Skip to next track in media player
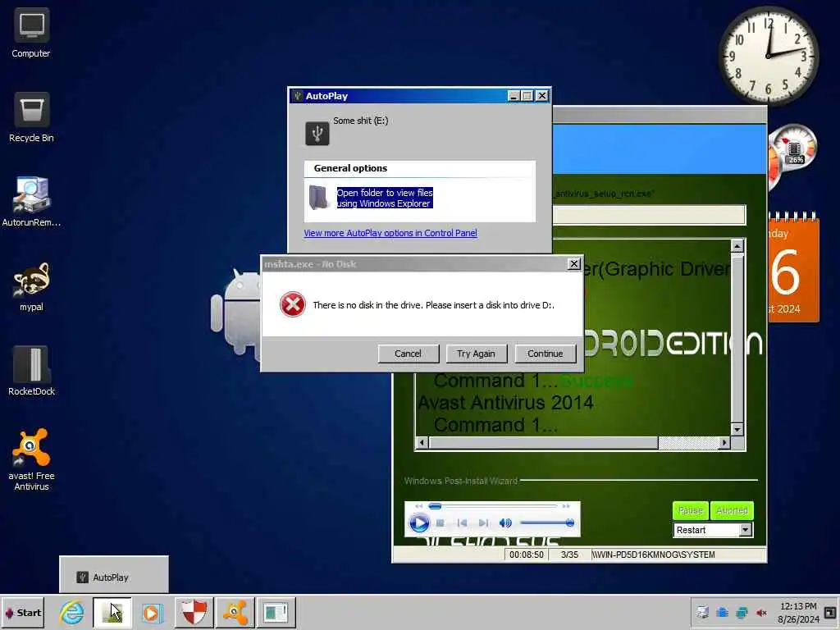Image resolution: width=840 pixels, height=630 pixels. tap(483, 523)
